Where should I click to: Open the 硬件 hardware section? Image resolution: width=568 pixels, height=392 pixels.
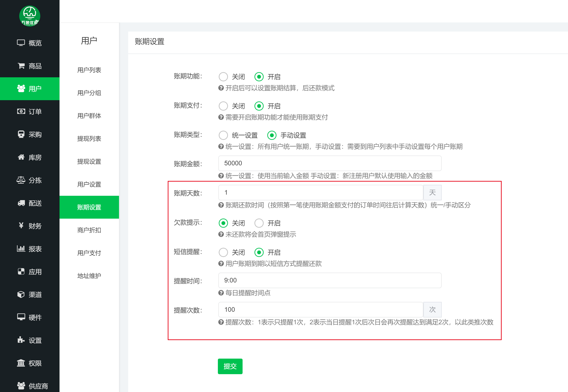[30, 317]
